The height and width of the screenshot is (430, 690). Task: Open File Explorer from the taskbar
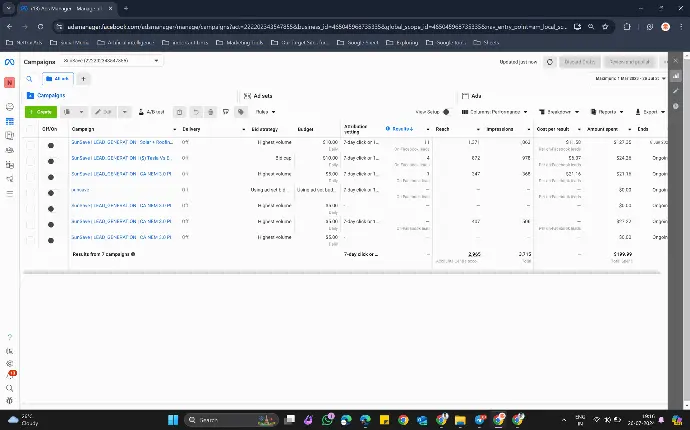click(460, 419)
